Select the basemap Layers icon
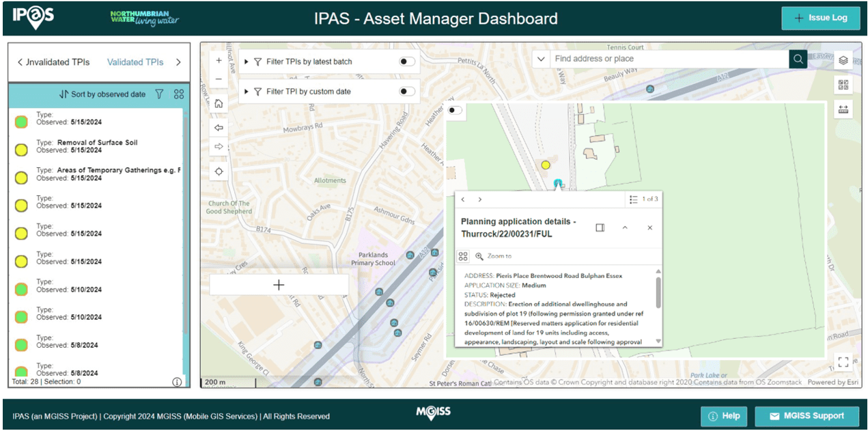868x431 pixels. point(843,60)
